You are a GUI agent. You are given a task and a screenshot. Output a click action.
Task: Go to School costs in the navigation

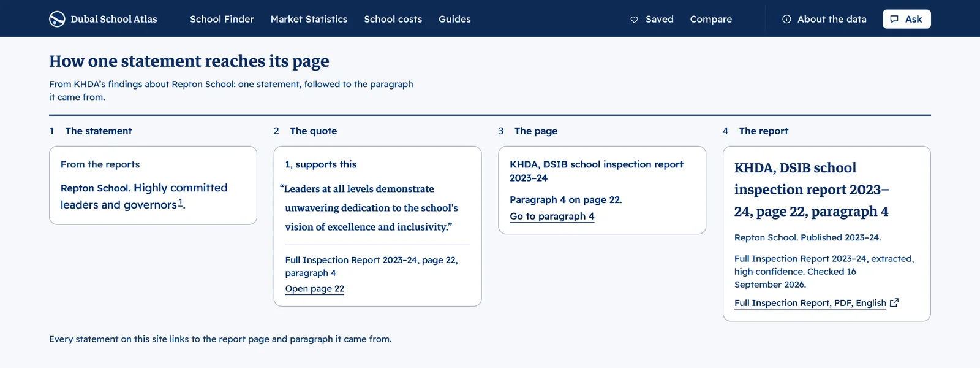(393, 19)
